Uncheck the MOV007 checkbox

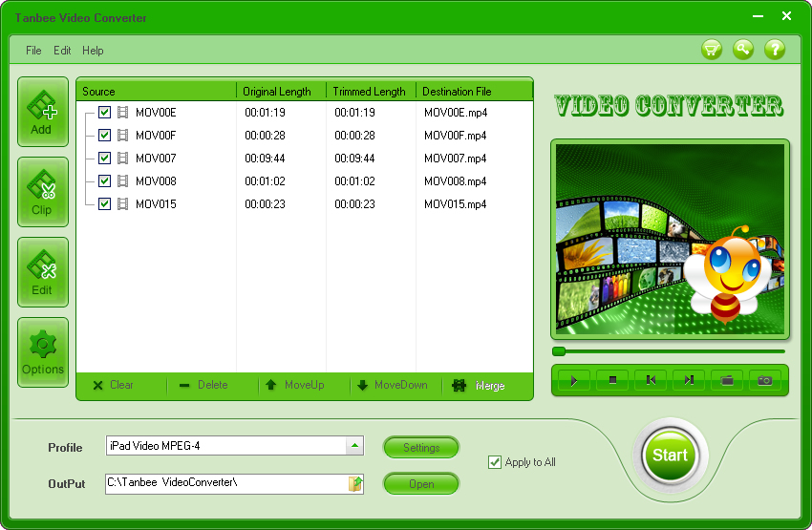pos(105,158)
